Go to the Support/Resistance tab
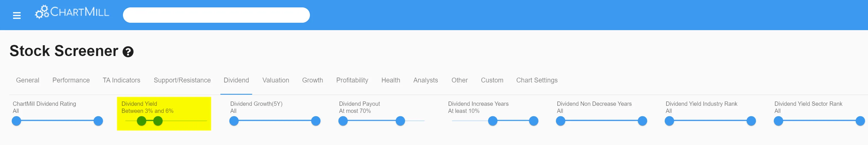The image size is (868, 145). pyautogui.click(x=182, y=80)
